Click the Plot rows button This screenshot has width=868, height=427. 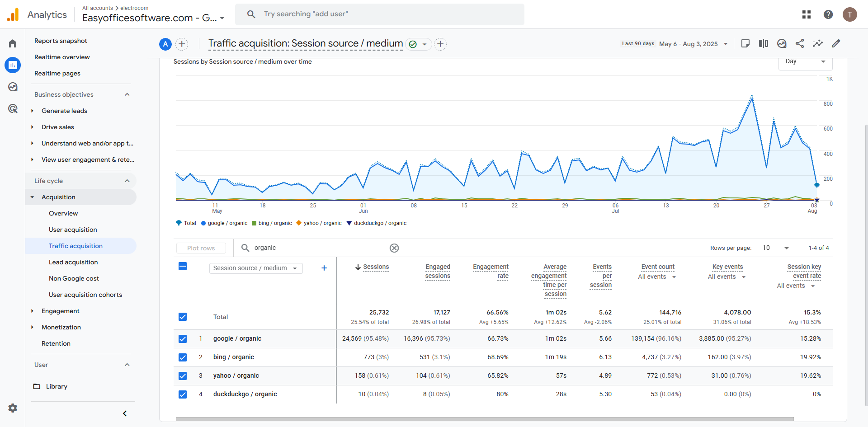tap(201, 248)
